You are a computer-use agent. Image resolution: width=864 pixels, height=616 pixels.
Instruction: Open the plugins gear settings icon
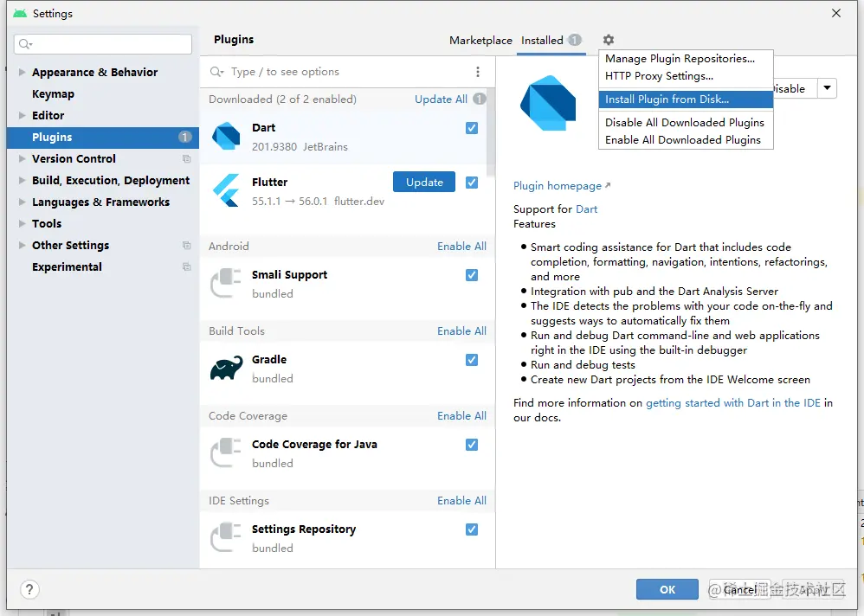pyautogui.click(x=608, y=40)
